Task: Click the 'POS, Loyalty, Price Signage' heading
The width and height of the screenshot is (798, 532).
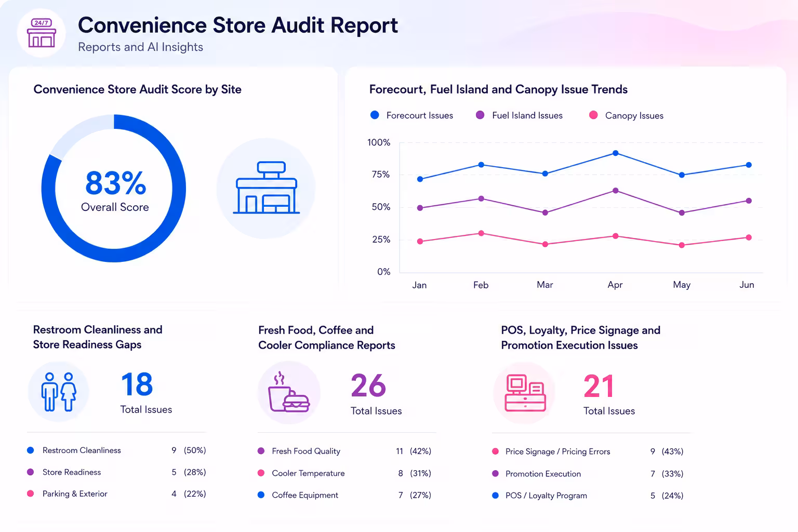Action: 580,338
